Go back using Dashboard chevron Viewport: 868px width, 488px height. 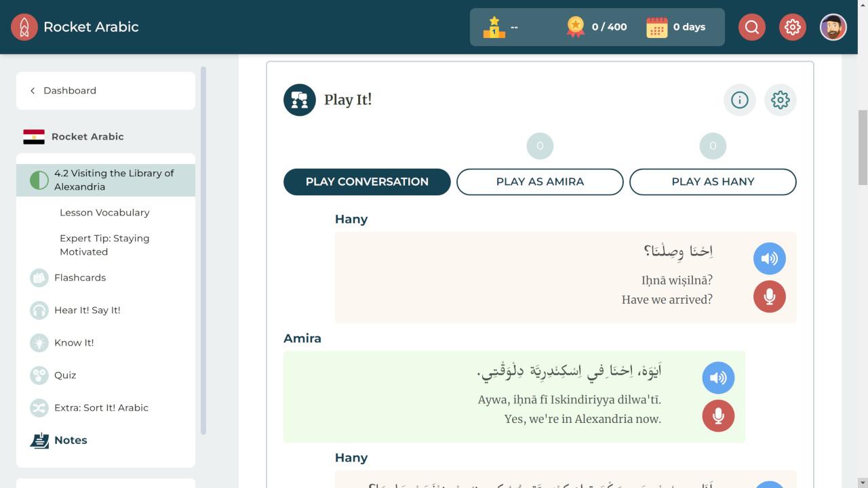(x=33, y=90)
